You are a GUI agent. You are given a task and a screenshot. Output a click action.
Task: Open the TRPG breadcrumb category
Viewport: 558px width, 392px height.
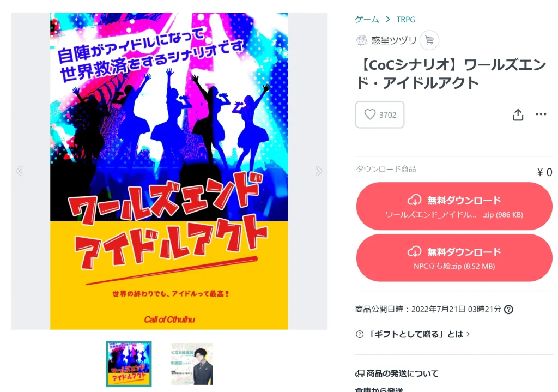tap(405, 20)
